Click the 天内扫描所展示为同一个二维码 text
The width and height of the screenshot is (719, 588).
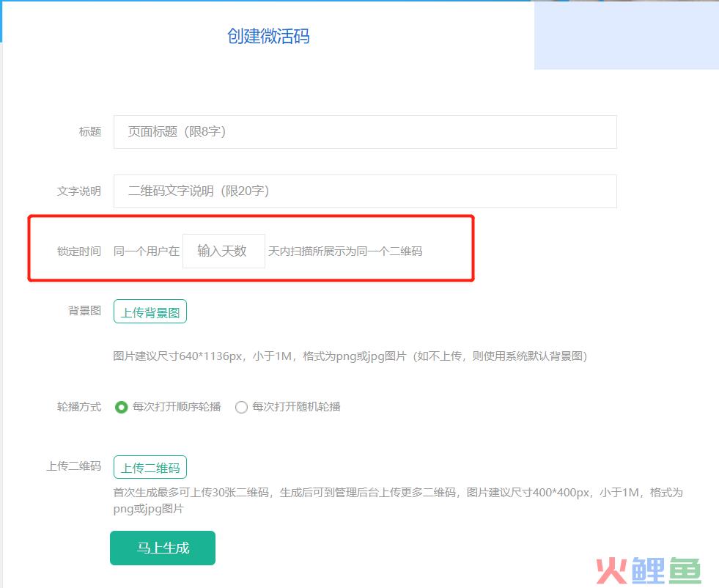pyautogui.click(x=345, y=251)
